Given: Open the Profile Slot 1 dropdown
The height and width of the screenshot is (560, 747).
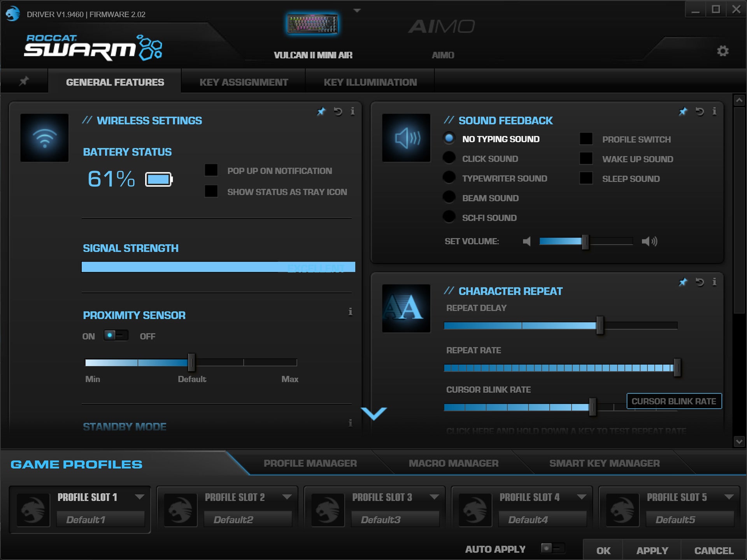Looking at the screenshot, I should pos(139,497).
